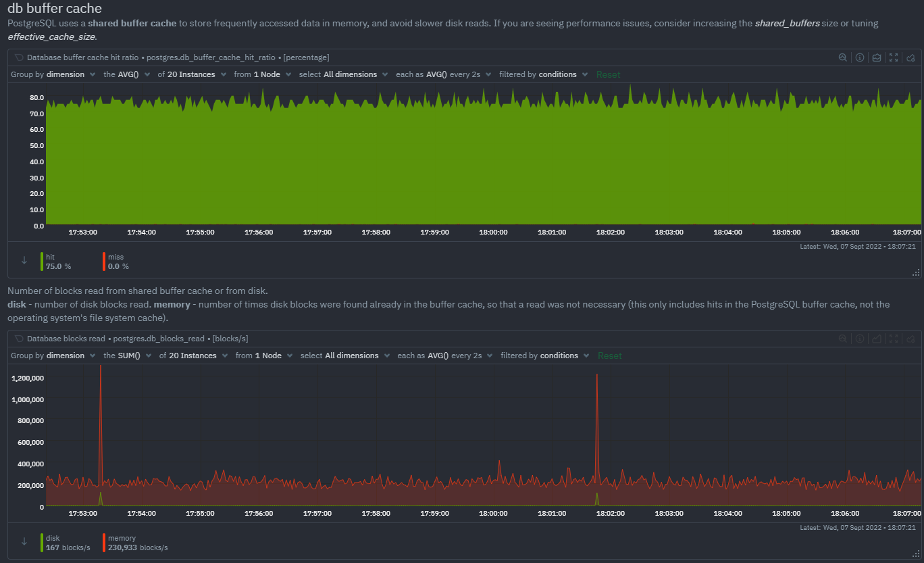This screenshot has height=563, width=924.
Task: Open chart information for Database blocks read
Action: click(x=859, y=339)
